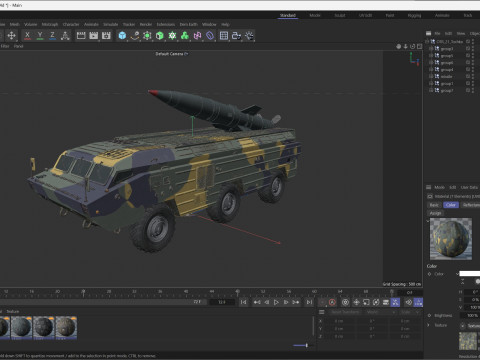This screenshot has height=360, width=480.
Task: Toggle the X axis lock
Action: (27, 35)
